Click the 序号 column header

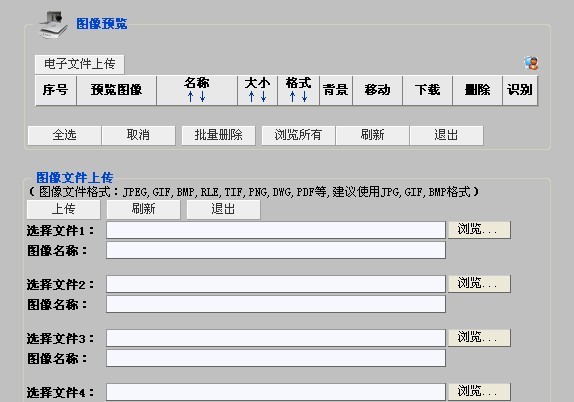pos(56,90)
